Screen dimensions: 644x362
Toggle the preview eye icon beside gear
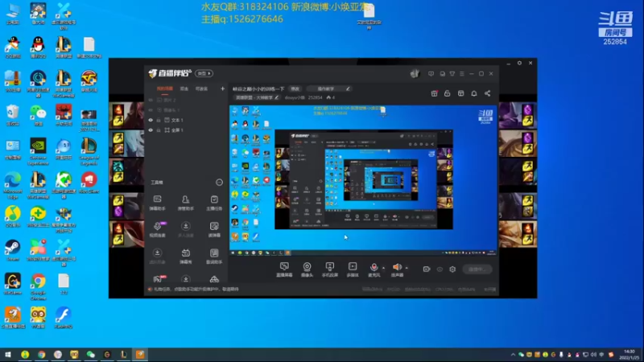pos(440,269)
